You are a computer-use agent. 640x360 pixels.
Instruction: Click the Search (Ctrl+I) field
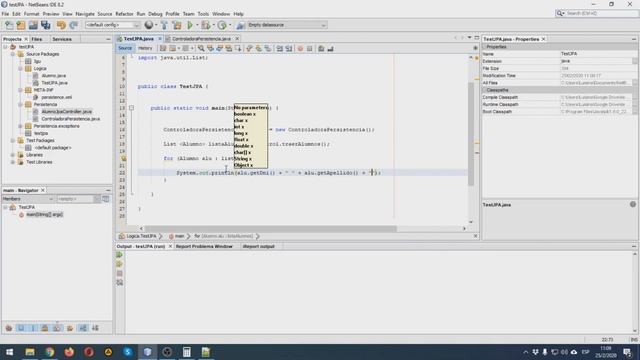click(x=601, y=13)
